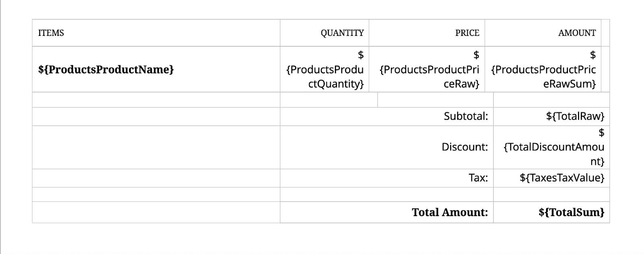Click the empty cell left of Tax
The width and height of the screenshot is (644, 254).
(156, 178)
